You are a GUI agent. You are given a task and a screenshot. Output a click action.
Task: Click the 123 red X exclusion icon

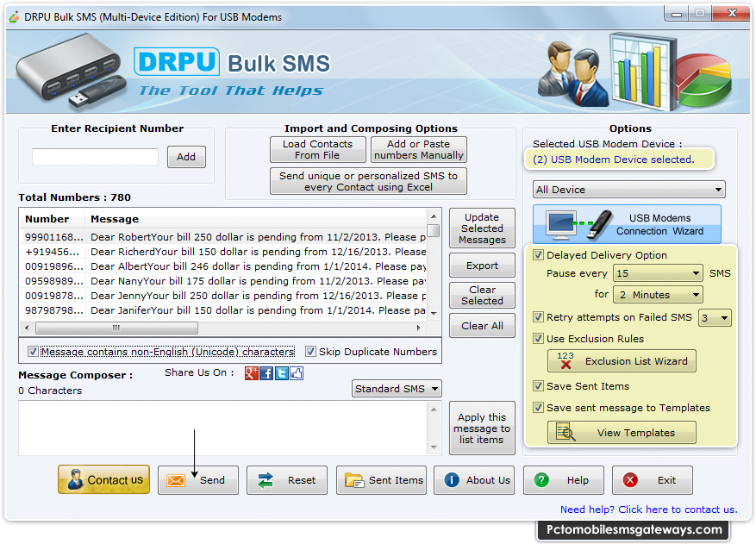[x=565, y=360]
